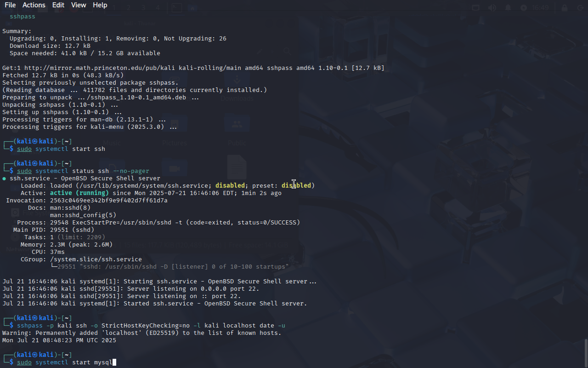
Task: Click the green status dot beside ssh.service
Action: [x=4, y=178]
